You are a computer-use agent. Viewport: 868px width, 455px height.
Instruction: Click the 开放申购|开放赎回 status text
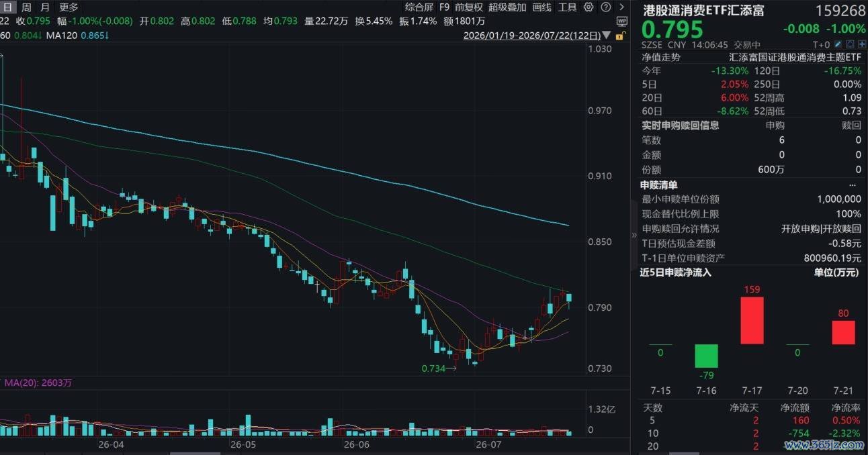pyautogui.click(x=821, y=229)
